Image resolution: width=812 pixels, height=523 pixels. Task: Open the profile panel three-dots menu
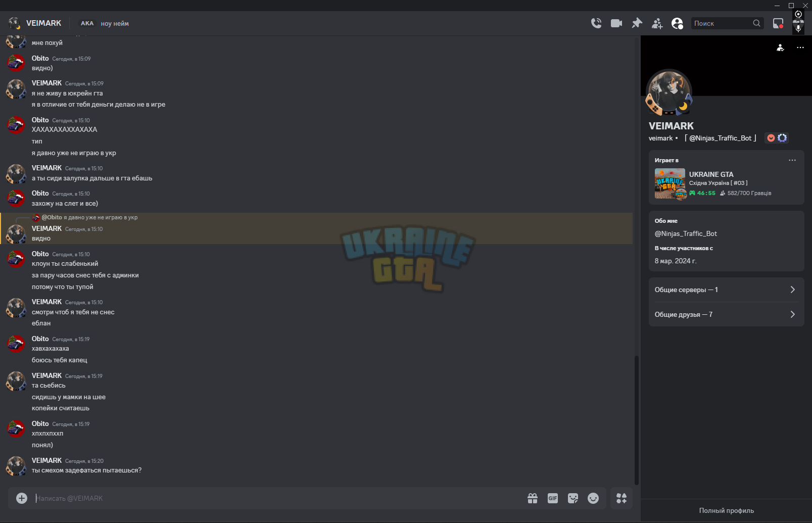800,47
